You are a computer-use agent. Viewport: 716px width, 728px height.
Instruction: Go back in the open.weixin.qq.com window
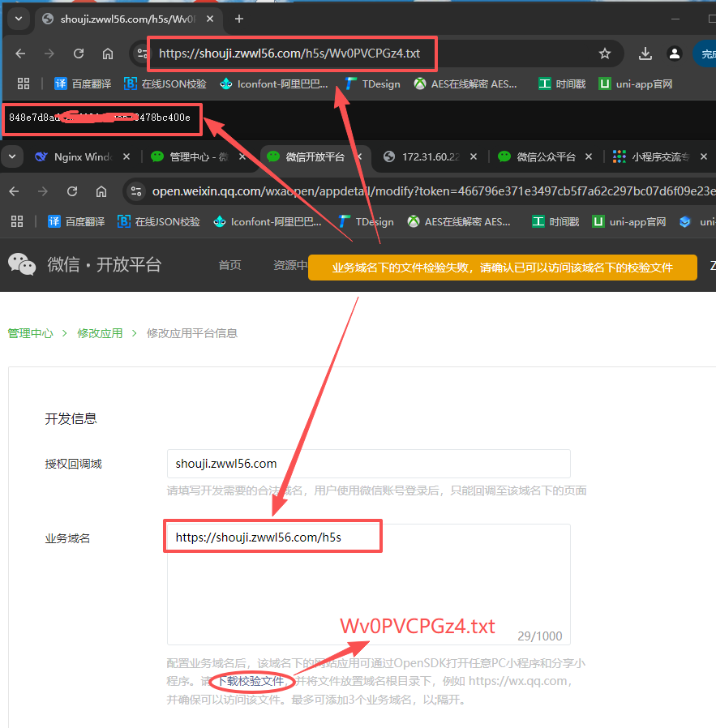point(14,191)
